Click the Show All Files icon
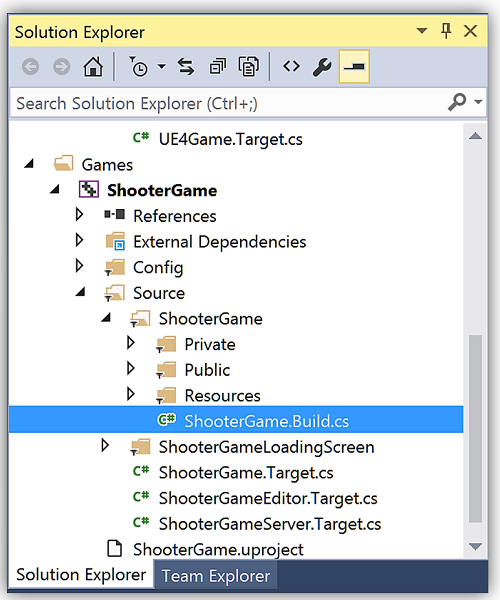Image resolution: width=500 pixels, height=600 pixels. coord(249,67)
